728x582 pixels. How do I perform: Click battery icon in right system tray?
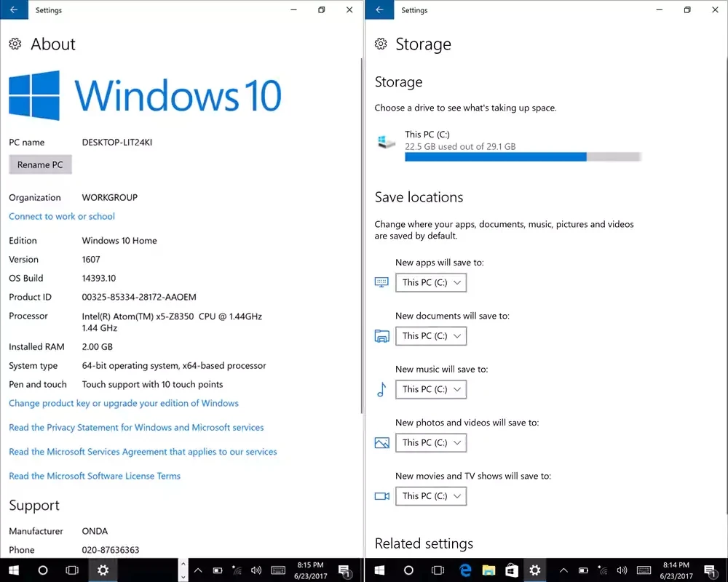[x=584, y=570]
